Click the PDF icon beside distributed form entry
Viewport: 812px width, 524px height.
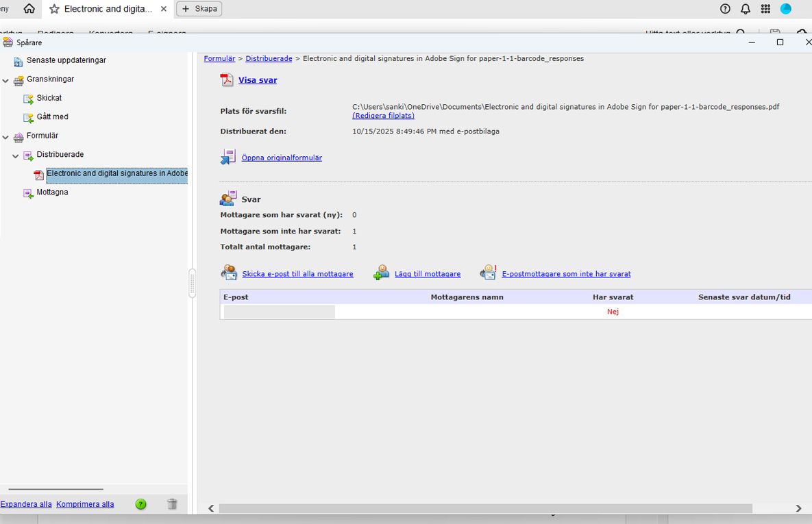click(39, 175)
